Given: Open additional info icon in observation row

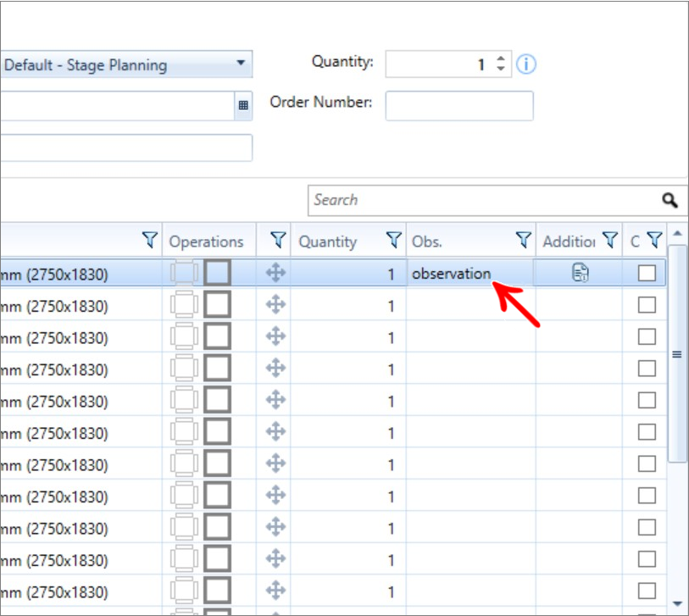Looking at the screenshot, I should (580, 272).
